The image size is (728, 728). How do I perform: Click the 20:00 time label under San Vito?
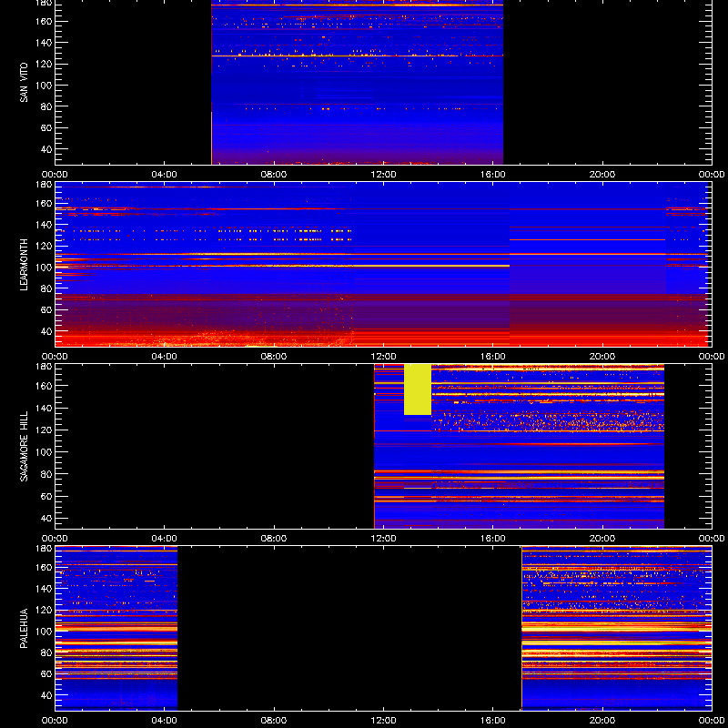coord(602,175)
